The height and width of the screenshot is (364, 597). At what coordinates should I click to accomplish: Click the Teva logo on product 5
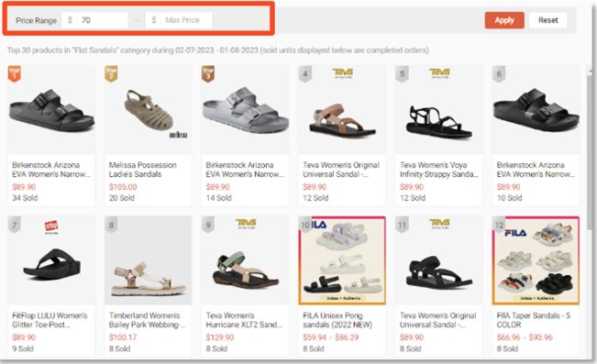[x=439, y=72]
